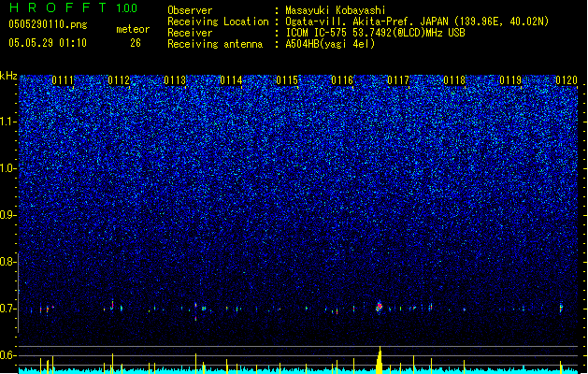Click the Receiving Location value text
Image resolution: width=588 pixels, height=374 pixels.
tap(417, 22)
